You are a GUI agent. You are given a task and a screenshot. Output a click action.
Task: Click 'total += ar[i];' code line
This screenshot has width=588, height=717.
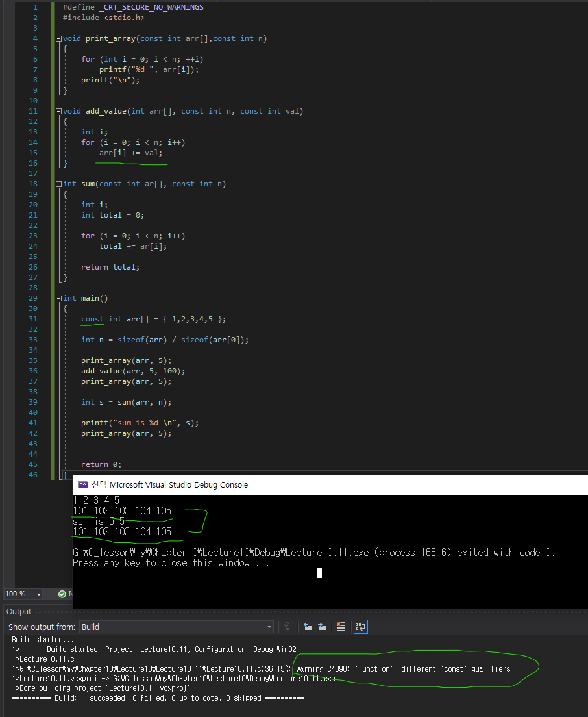[x=134, y=247]
